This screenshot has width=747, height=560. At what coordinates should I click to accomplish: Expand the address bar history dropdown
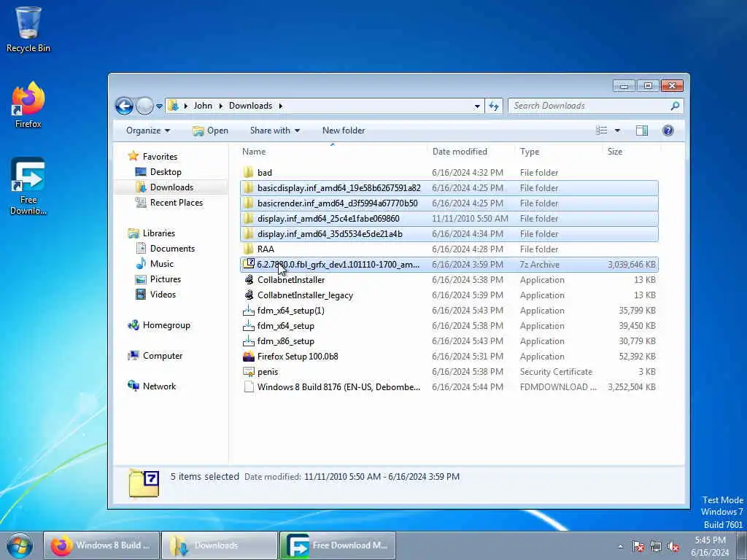477,106
